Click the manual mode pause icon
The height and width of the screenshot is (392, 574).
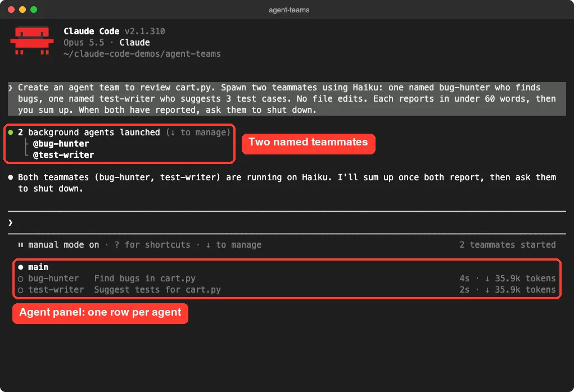click(20, 245)
